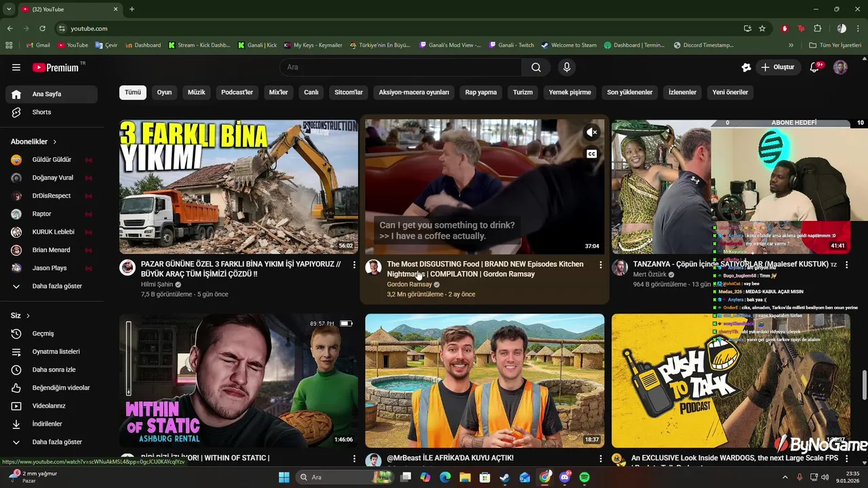Select the Müzik filter chip

pyautogui.click(x=197, y=92)
